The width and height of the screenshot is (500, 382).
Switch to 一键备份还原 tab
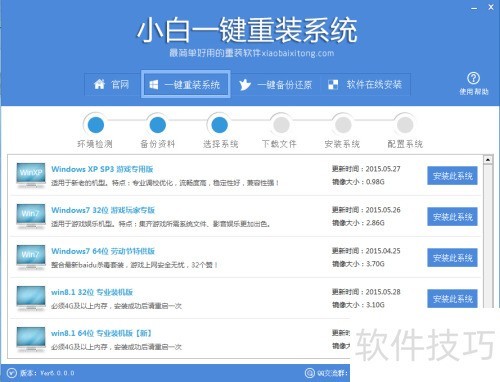point(276,85)
